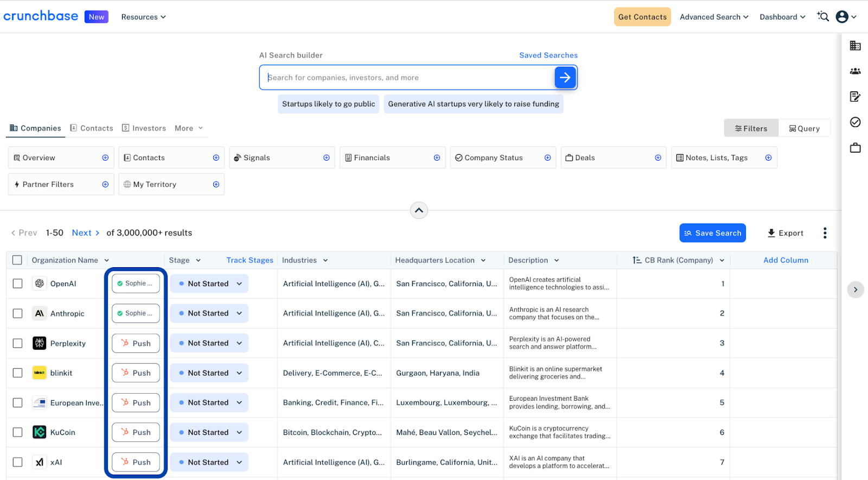The image size is (868, 480).
Task: Open the Dashboard dropdown
Action: (x=782, y=17)
